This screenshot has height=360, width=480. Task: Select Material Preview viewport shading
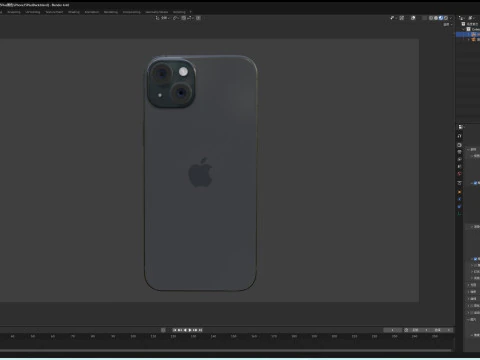coord(441,18)
